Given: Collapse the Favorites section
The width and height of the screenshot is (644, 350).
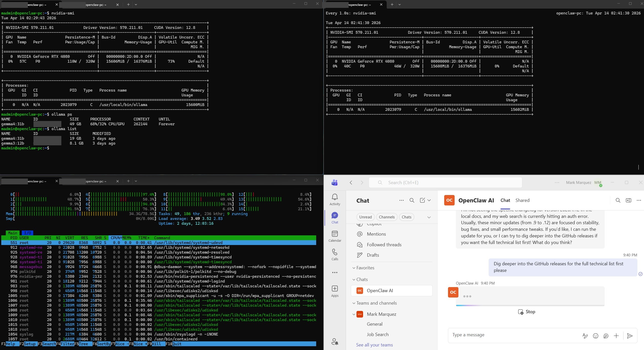Looking at the screenshot, I should 354,268.
